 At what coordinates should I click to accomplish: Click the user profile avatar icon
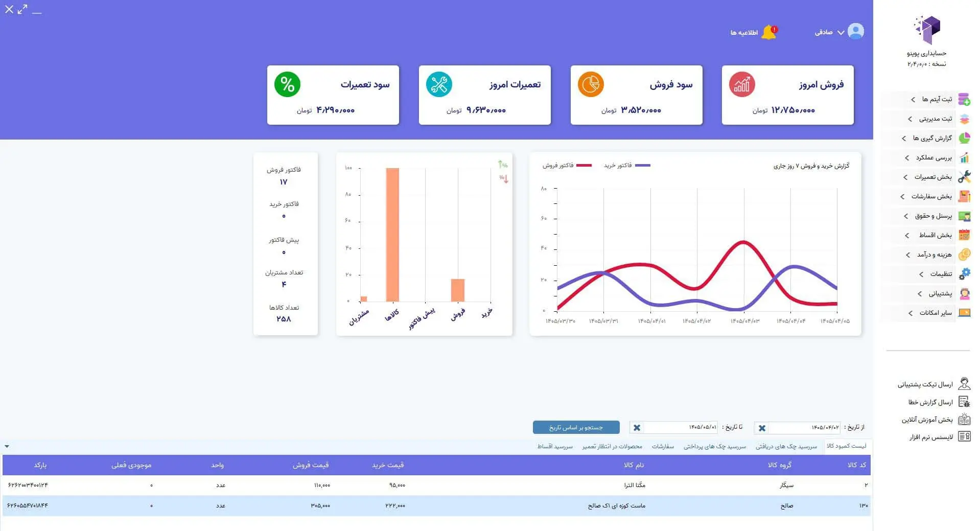tap(856, 31)
